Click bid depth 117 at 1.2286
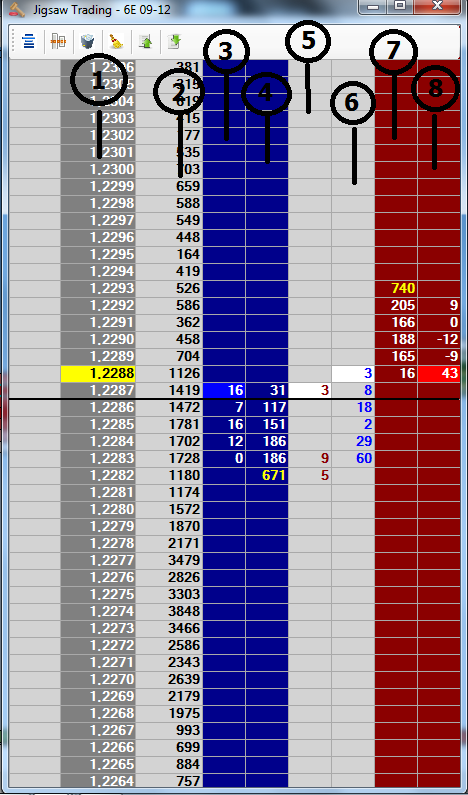The height and width of the screenshot is (795, 468). click(267, 408)
